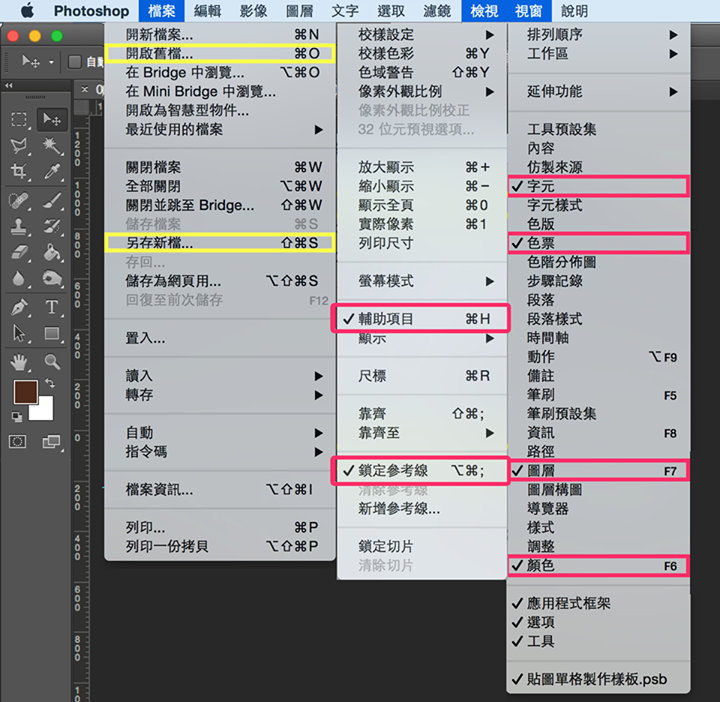This screenshot has width=720, height=702.
Task: Expand the 校樣設定 submenu
Action: click(x=422, y=34)
